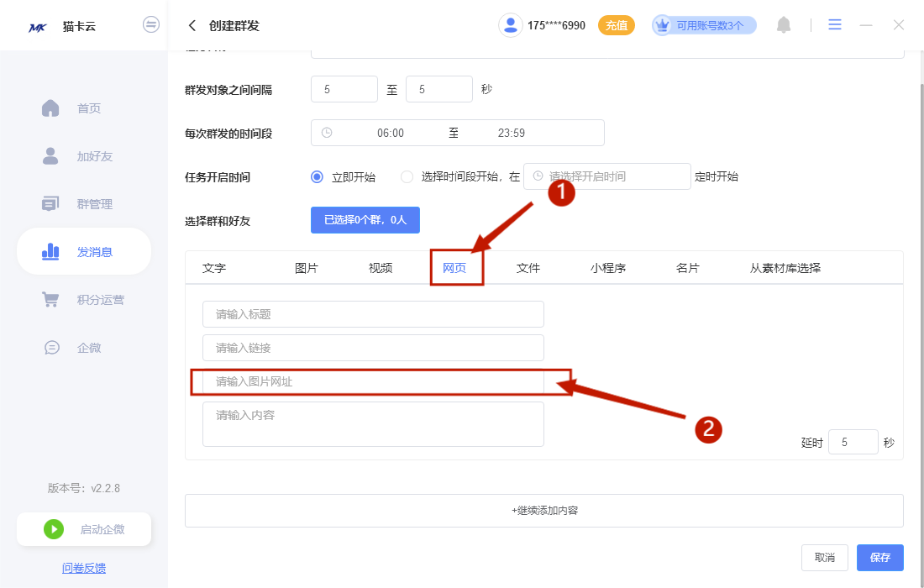Click the 启动企微 button label
Screen dimensions: 924x588
102,529
